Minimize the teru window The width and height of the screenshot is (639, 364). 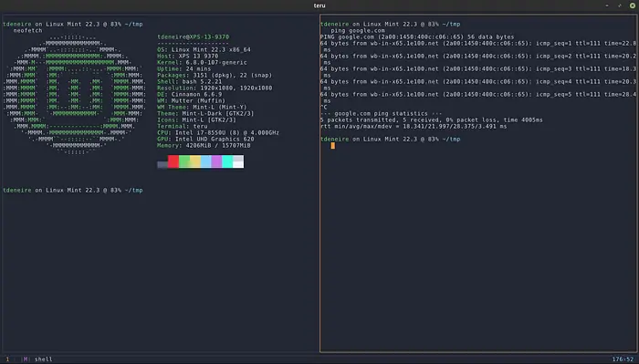point(607,5)
